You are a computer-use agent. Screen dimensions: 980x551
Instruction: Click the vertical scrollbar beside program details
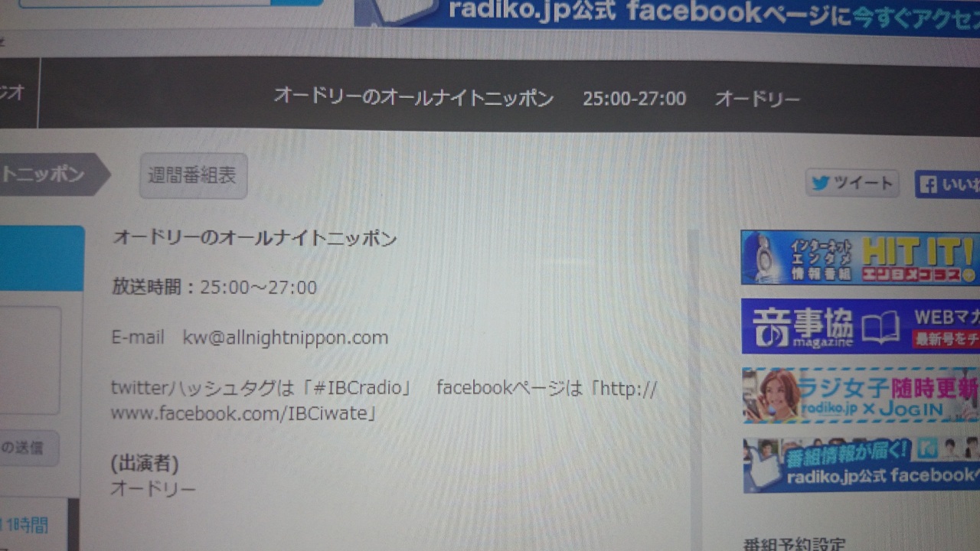pyautogui.click(x=695, y=390)
